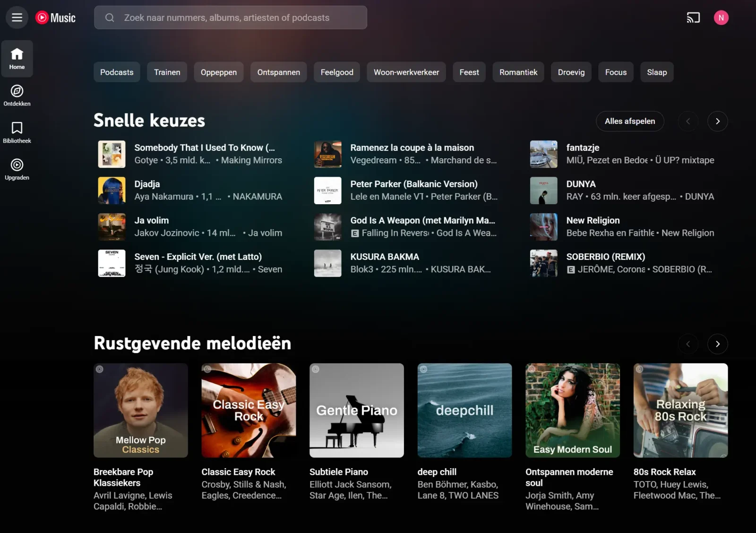Screen dimensions: 756x533
Task: Click the YouTube Music logo
Action: (55, 17)
